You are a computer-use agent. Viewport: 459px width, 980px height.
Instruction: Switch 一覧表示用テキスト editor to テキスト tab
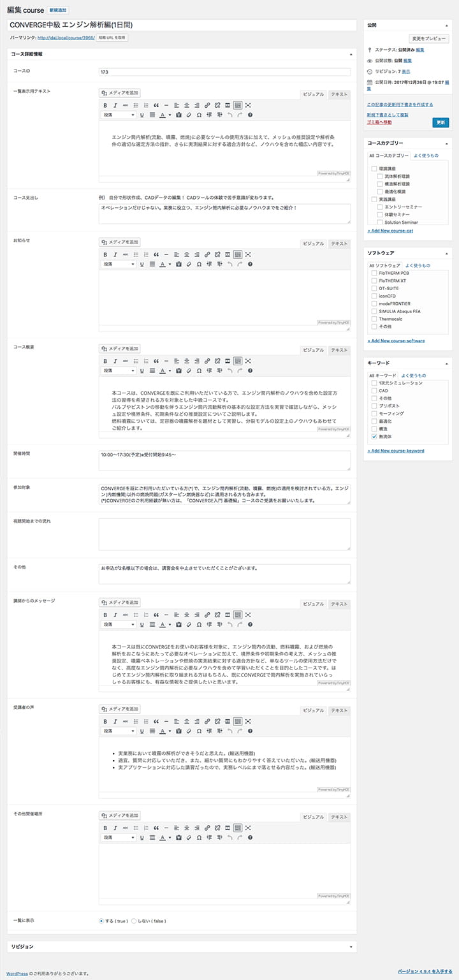(339, 94)
